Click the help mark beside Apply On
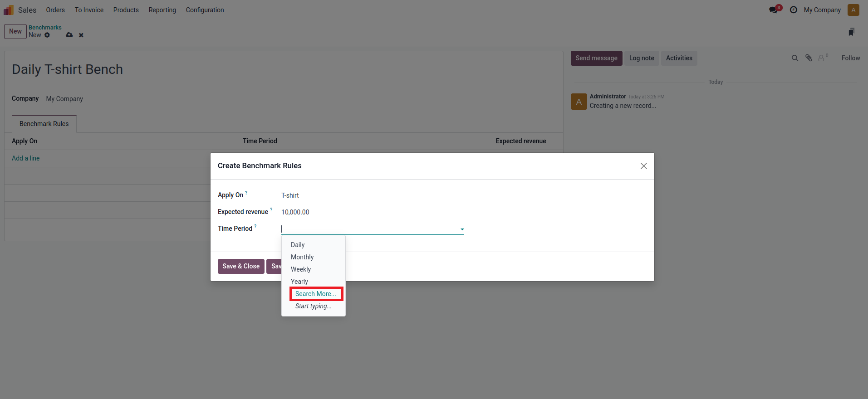 tap(246, 192)
